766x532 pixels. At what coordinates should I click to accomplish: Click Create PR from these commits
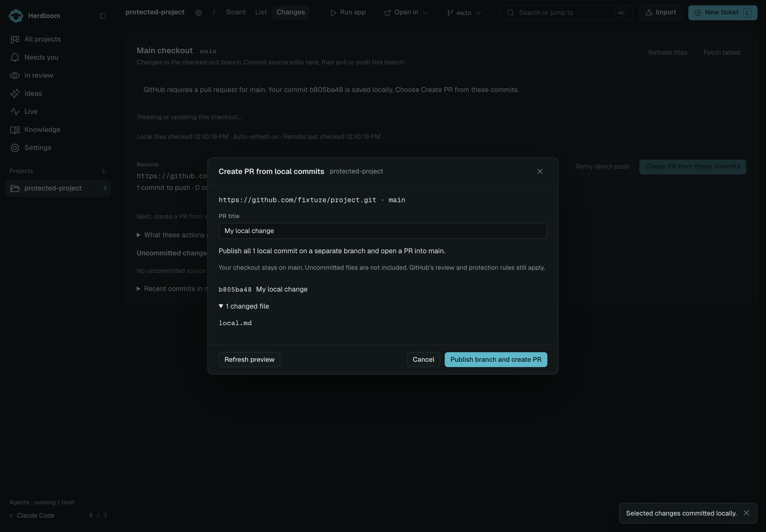[693, 167]
